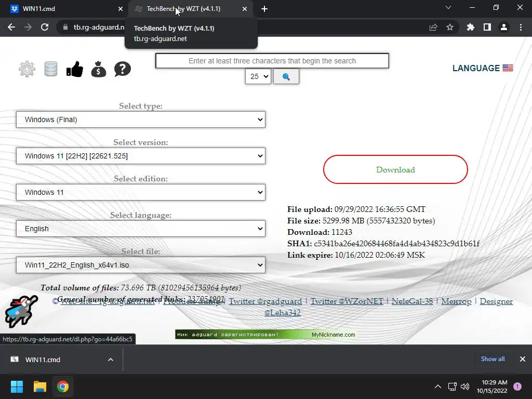Select the TechBench by WZT tab
The height and width of the screenshot is (399, 532).
(x=191, y=9)
